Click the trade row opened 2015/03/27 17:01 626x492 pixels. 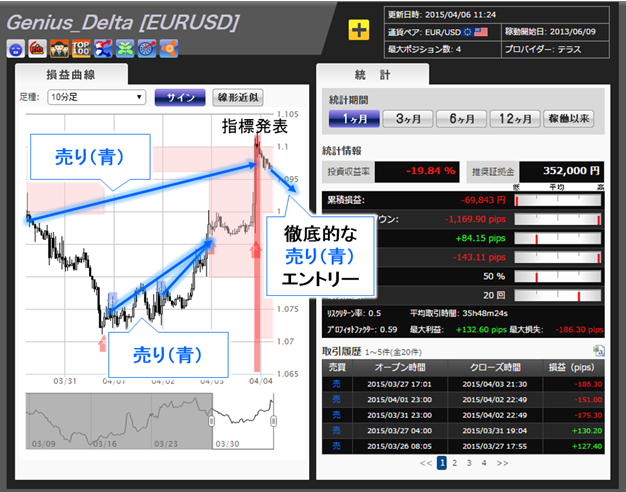463,384
